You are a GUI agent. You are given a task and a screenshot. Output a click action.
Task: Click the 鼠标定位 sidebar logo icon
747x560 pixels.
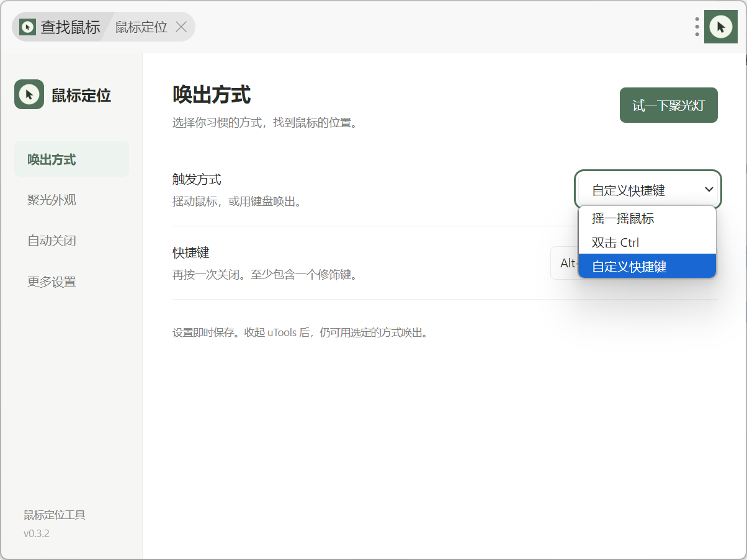tap(29, 94)
